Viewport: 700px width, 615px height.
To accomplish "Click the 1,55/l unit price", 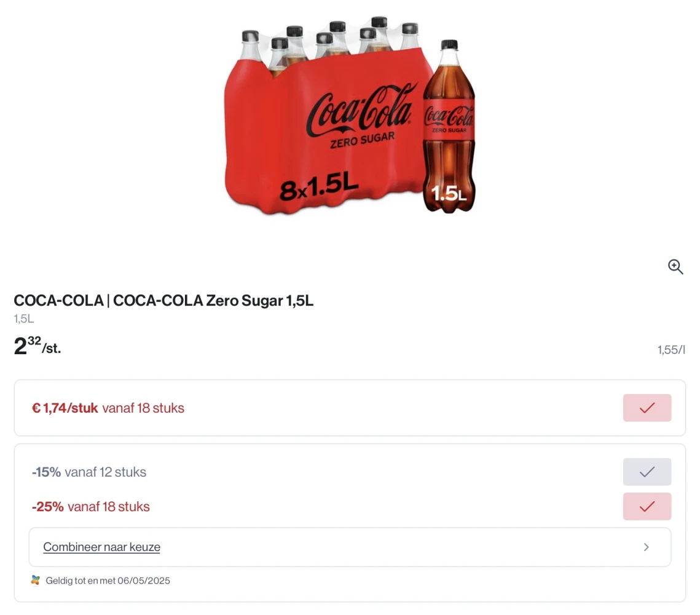I will pos(671,350).
